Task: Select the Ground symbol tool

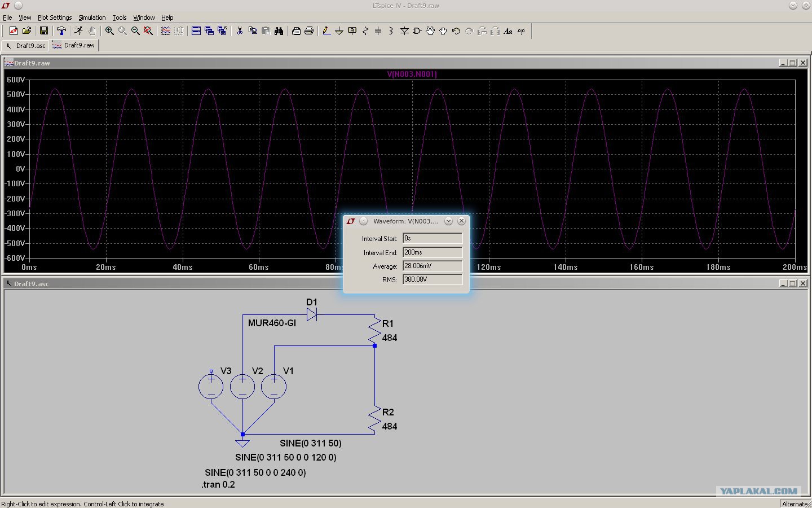Action: pyautogui.click(x=339, y=31)
